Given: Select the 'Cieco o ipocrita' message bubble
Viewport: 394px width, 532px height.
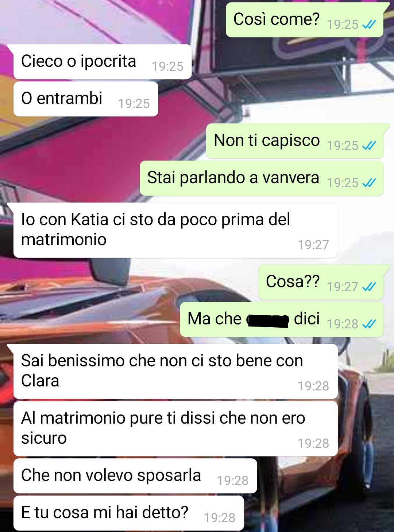Looking at the screenshot, I should (x=102, y=62).
